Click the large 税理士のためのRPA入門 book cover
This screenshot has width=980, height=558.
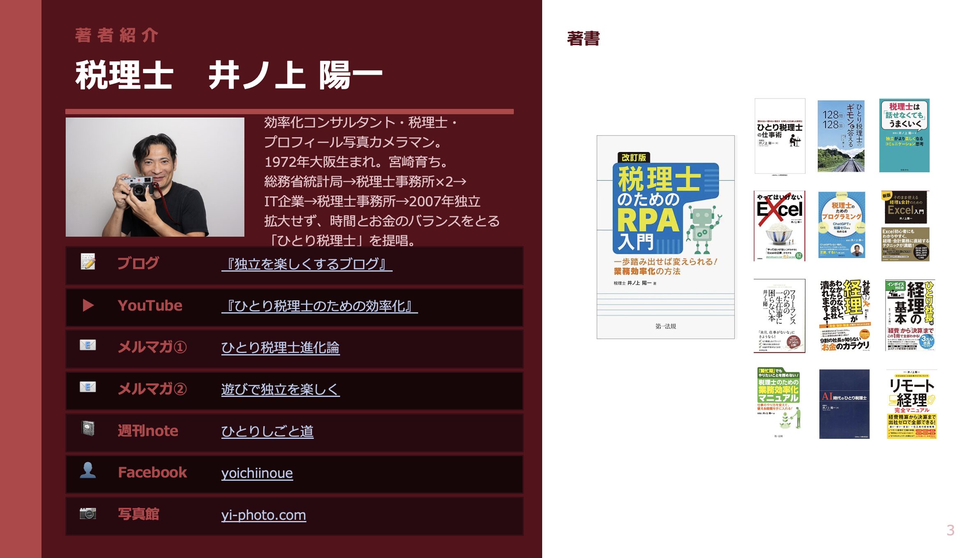pos(665,237)
